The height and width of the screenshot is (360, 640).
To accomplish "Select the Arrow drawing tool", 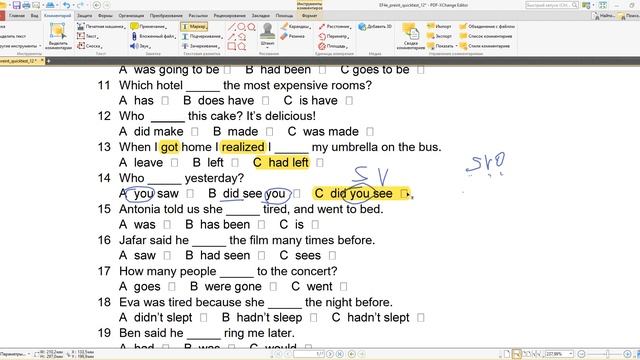I will coord(231,37).
